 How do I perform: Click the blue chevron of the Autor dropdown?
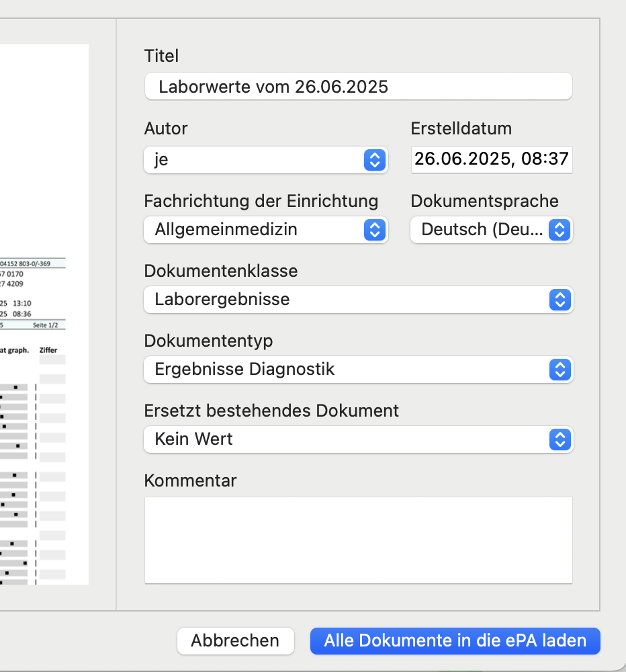pos(375,161)
